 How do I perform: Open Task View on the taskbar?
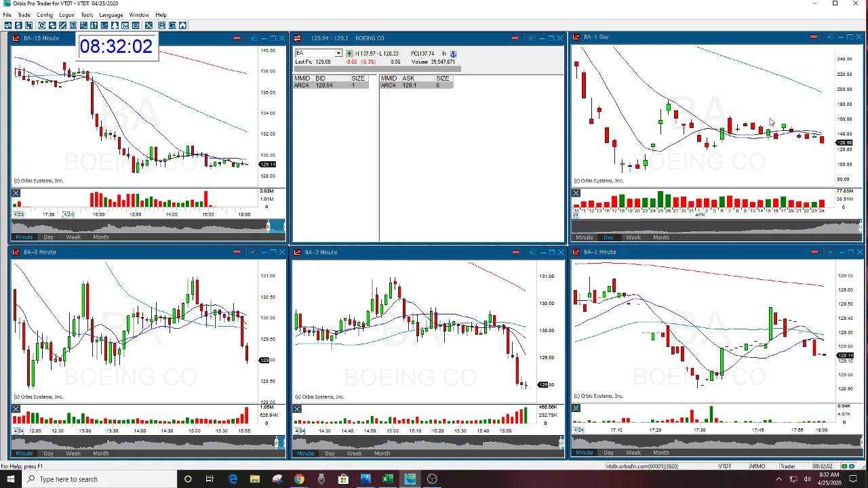click(x=210, y=479)
